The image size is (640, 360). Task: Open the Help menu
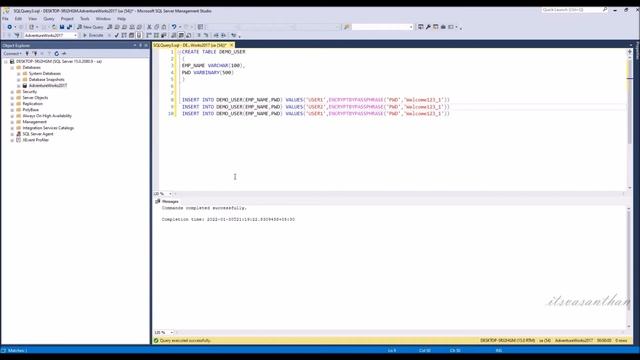tap(121, 19)
